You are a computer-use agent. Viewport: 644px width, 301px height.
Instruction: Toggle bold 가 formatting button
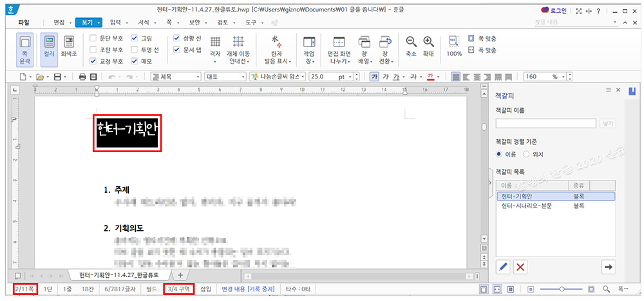(x=374, y=77)
